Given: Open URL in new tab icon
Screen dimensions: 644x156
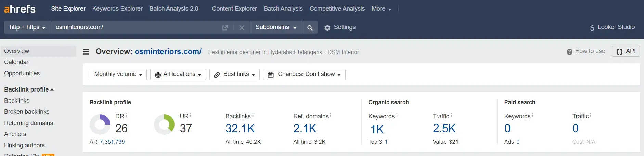Looking at the screenshot, I should point(225,27).
